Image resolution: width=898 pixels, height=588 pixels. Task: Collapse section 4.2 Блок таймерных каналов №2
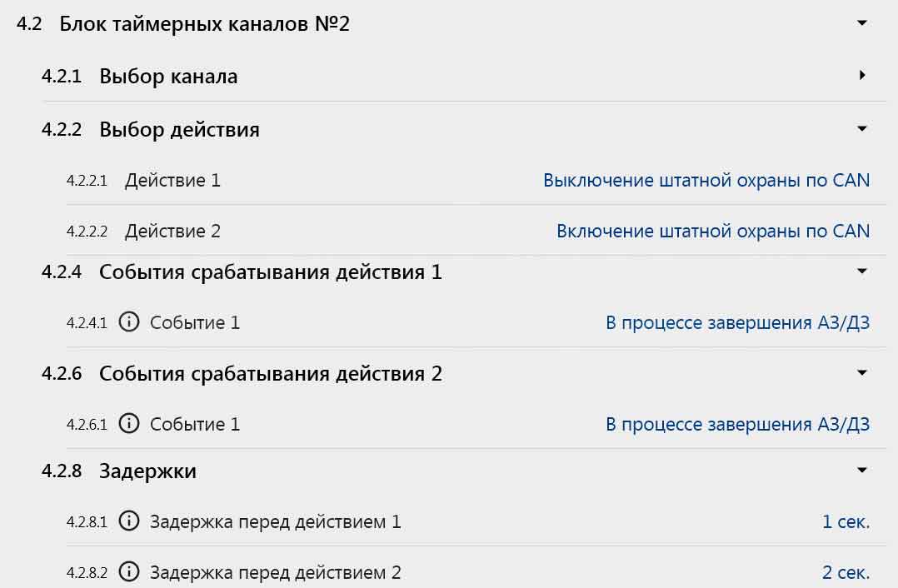[862, 23]
